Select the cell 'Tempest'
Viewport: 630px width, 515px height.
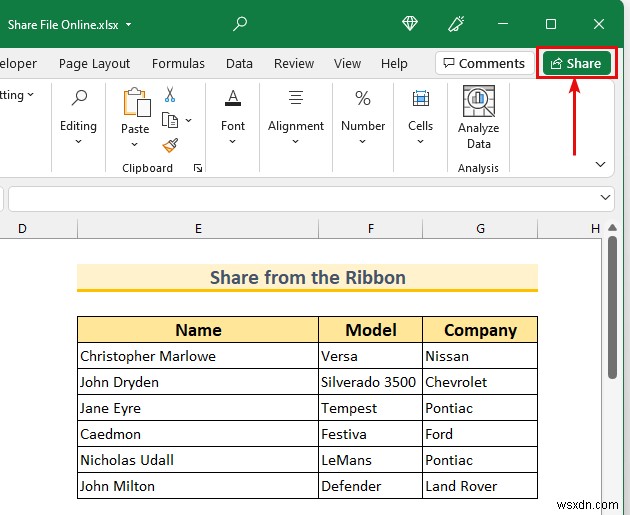coord(370,408)
